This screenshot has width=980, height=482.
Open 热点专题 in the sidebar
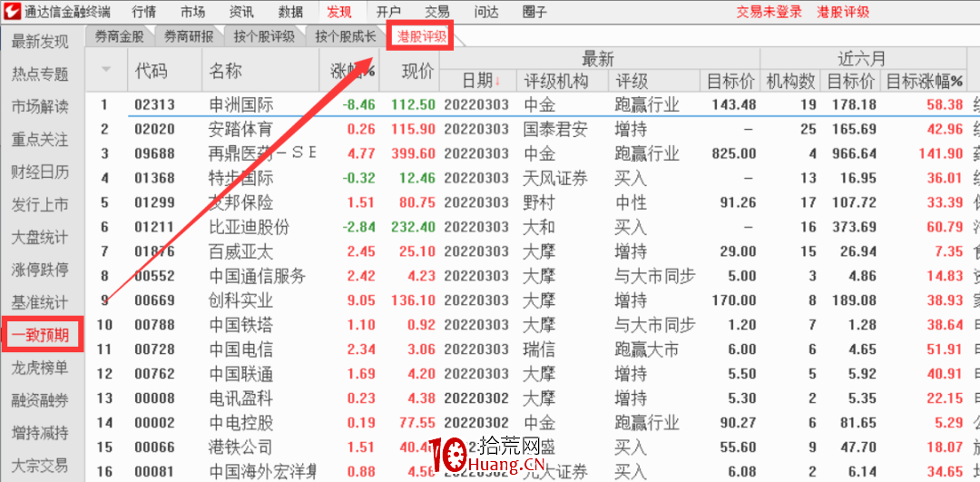(x=40, y=74)
